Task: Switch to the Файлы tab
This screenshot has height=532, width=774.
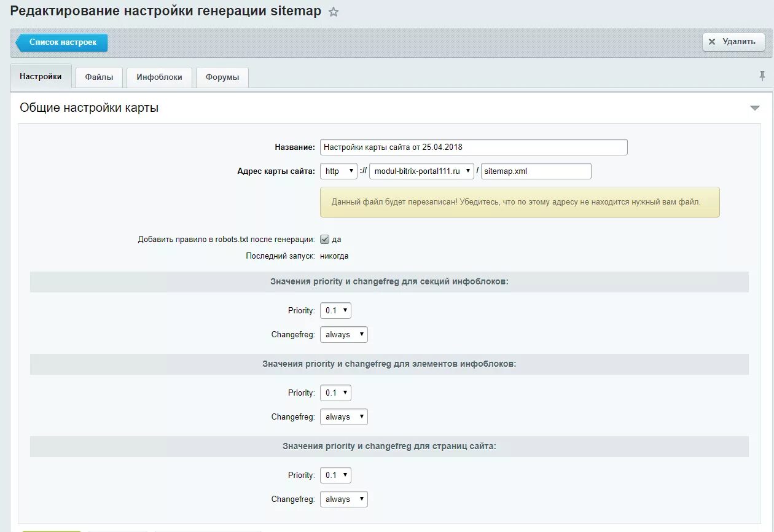Action: click(99, 77)
